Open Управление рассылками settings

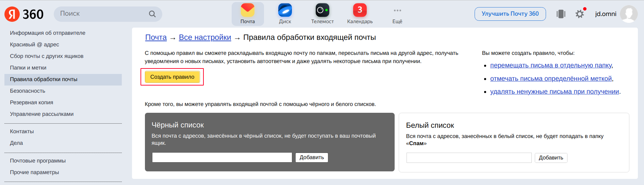tap(42, 114)
